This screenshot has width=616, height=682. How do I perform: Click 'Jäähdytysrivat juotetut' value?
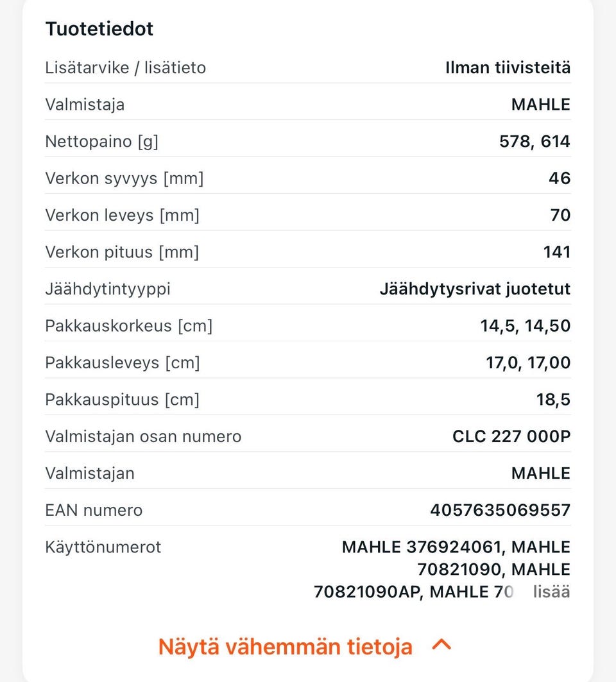475,289
